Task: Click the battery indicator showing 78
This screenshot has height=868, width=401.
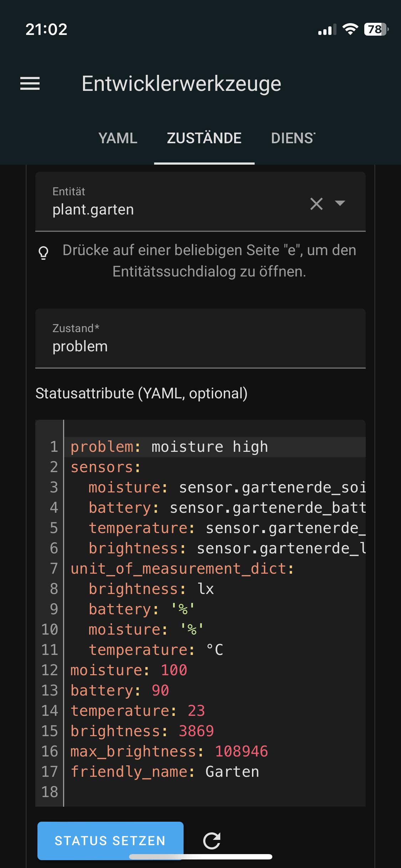Action: pyautogui.click(x=375, y=30)
